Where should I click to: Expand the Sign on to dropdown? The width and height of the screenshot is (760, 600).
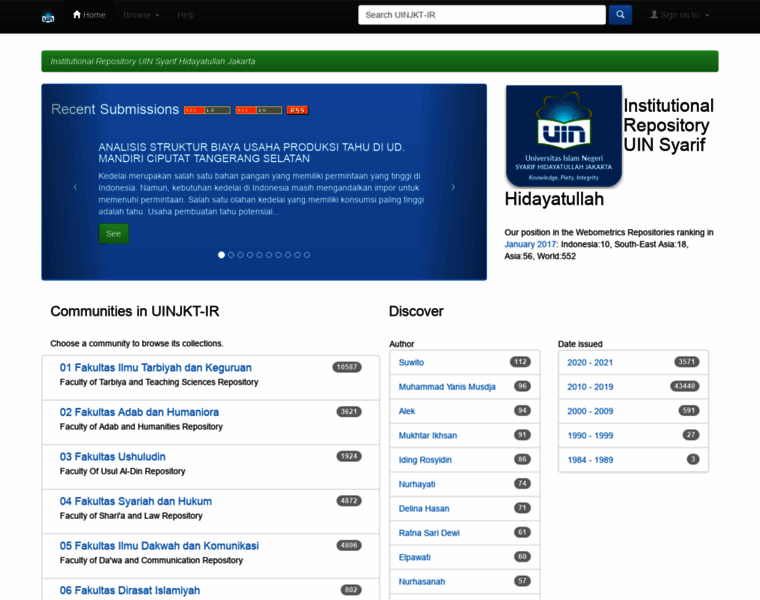pos(680,15)
